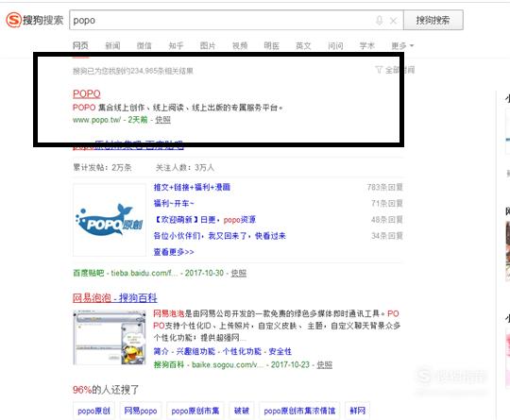Image resolution: width=510 pixels, height=420 pixels.
Task: Activate voice search microphone icon
Action: pos(379,21)
